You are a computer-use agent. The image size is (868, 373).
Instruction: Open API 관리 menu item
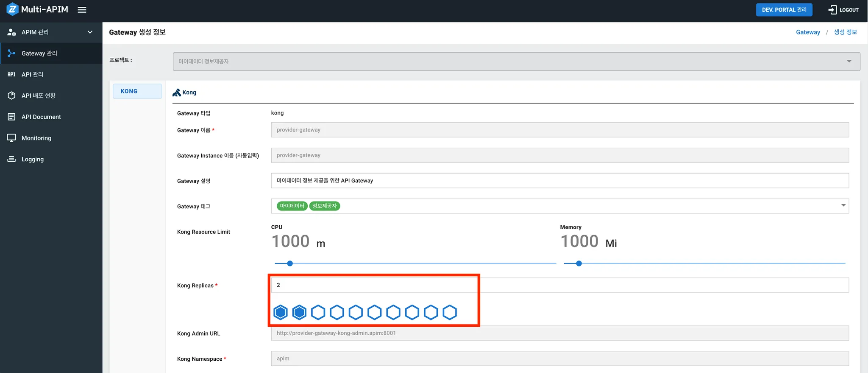tap(51, 74)
